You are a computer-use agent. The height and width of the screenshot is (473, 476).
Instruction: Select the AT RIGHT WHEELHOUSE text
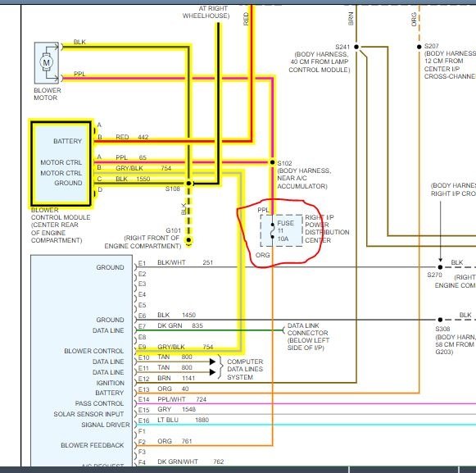click(x=206, y=12)
